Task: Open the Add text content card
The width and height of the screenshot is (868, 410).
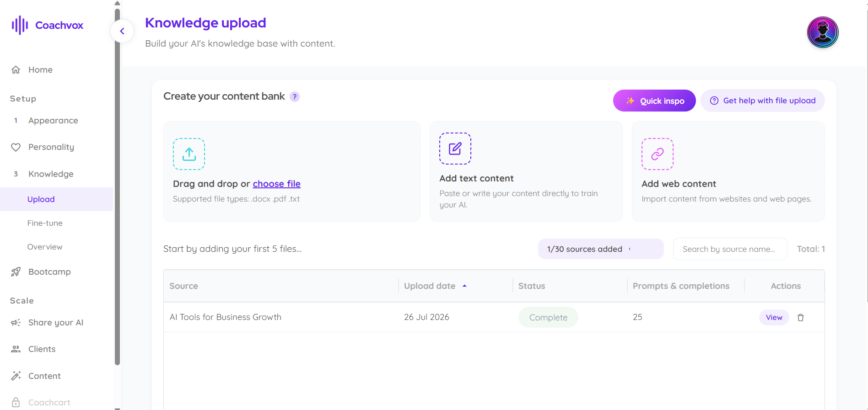Action: point(526,171)
